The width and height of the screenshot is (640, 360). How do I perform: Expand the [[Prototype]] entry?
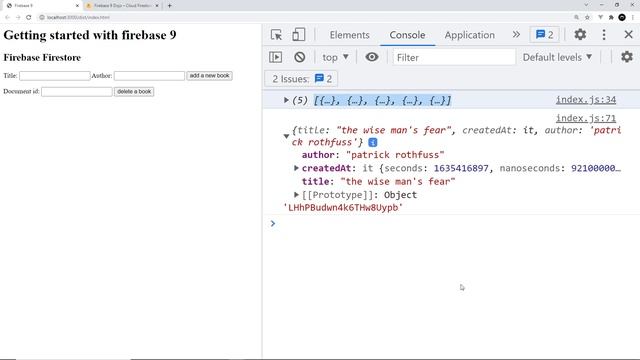click(x=296, y=195)
